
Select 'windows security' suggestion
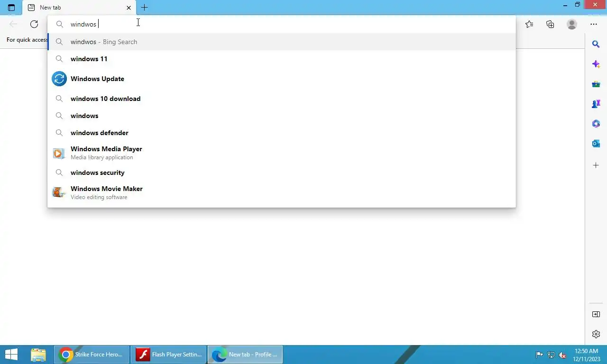coord(282,173)
